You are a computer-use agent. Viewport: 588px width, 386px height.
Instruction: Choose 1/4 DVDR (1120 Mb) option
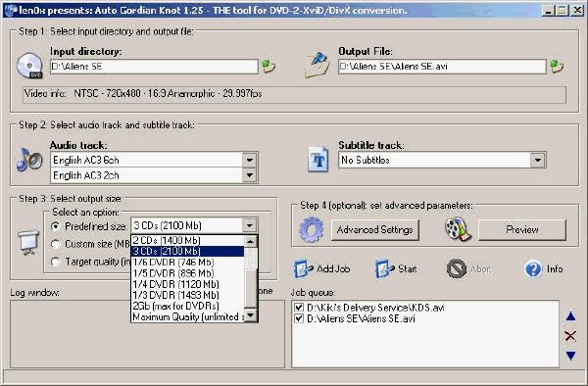tap(188, 284)
